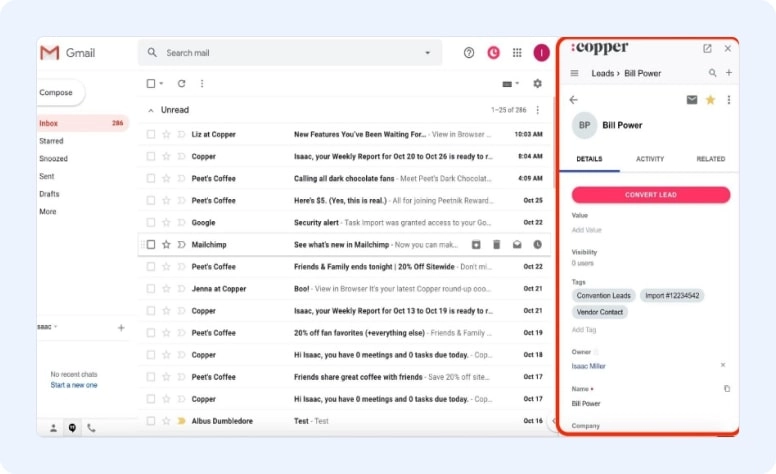This screenshot has height=474, width=776.
Task: Toggle star on Albus Dumbledore email
Action: point(166,421)
